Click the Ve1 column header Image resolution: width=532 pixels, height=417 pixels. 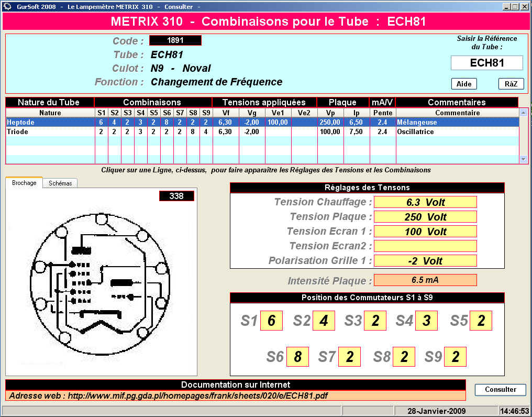tap(278, 113)
